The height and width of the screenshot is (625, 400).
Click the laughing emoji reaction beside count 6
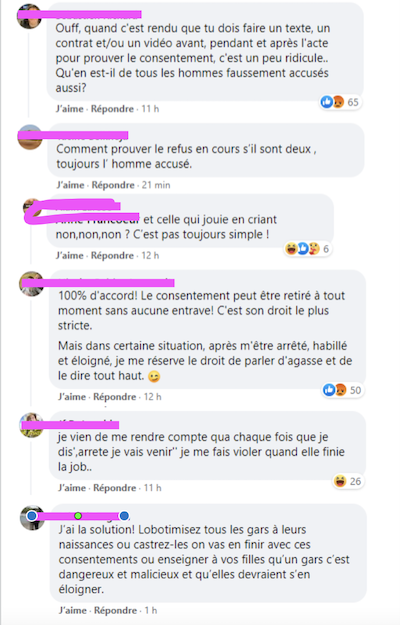pyautogui.click(x=291, y=249)
